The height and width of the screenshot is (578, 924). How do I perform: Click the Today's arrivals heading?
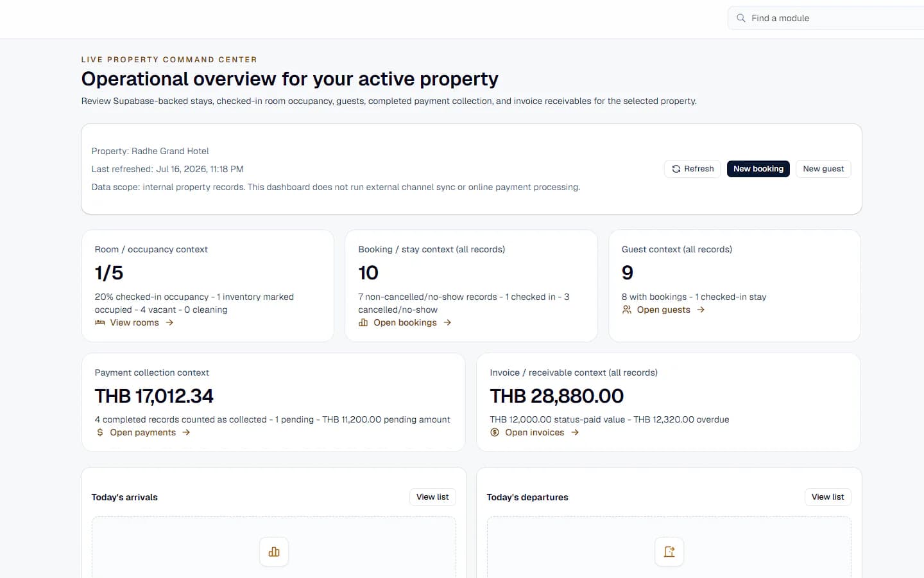click(124, 497)
